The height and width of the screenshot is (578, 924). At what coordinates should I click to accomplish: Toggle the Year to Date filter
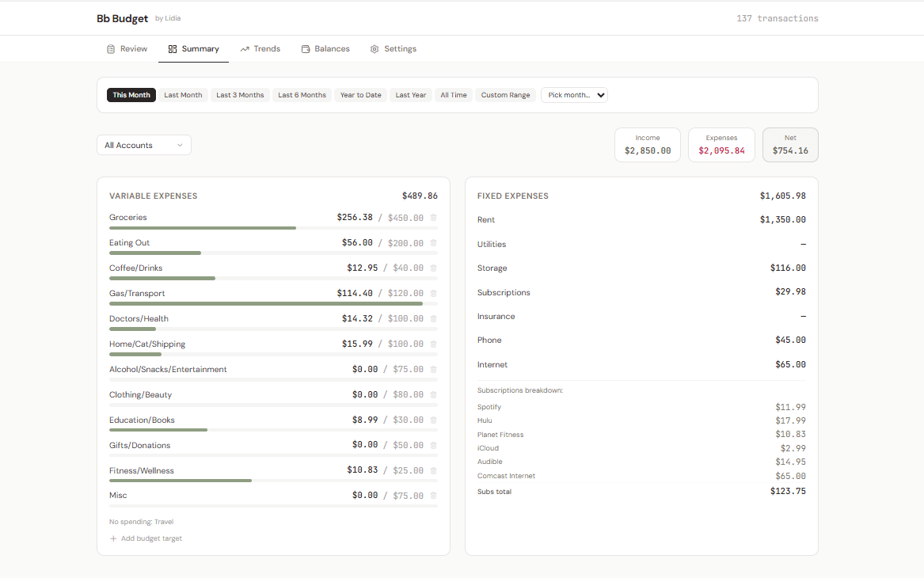[360, 95]
